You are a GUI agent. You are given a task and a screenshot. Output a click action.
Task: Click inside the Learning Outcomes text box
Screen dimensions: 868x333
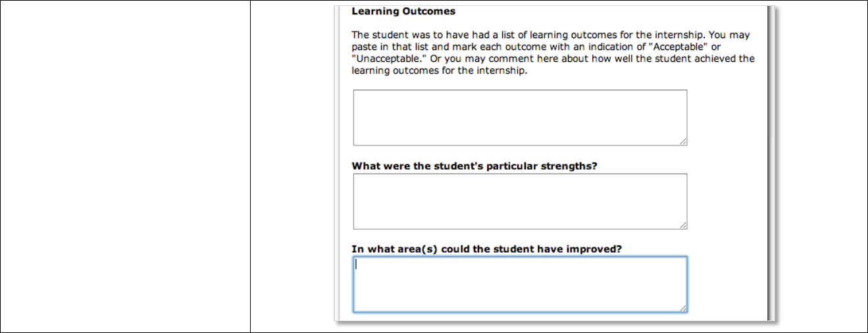coord(520,117)
